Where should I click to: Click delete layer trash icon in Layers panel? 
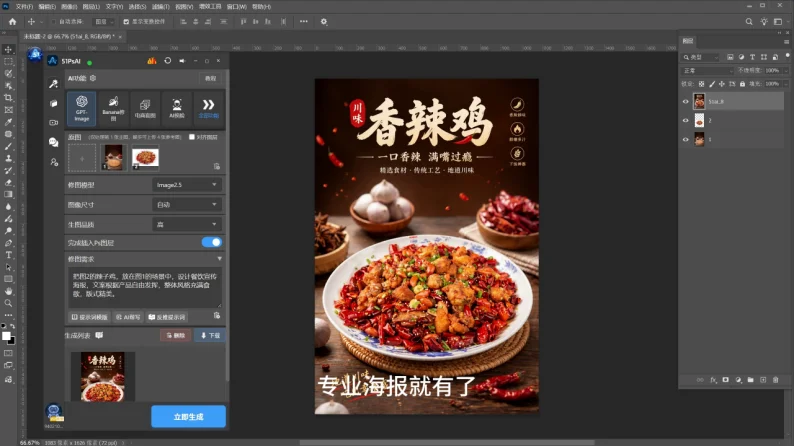coord(775,380)
